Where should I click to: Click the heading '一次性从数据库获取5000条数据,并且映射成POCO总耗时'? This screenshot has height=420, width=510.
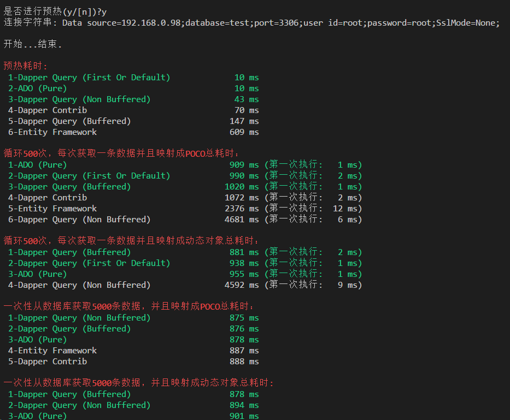click(x=129, y=306)
